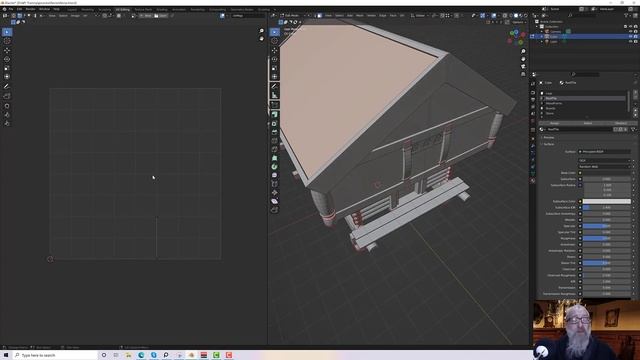Image resolution: width=640 pixels, height=360 pixels.
Task: Click the UV editor zoom magnifier icon
Action: [x=262, y=31]
